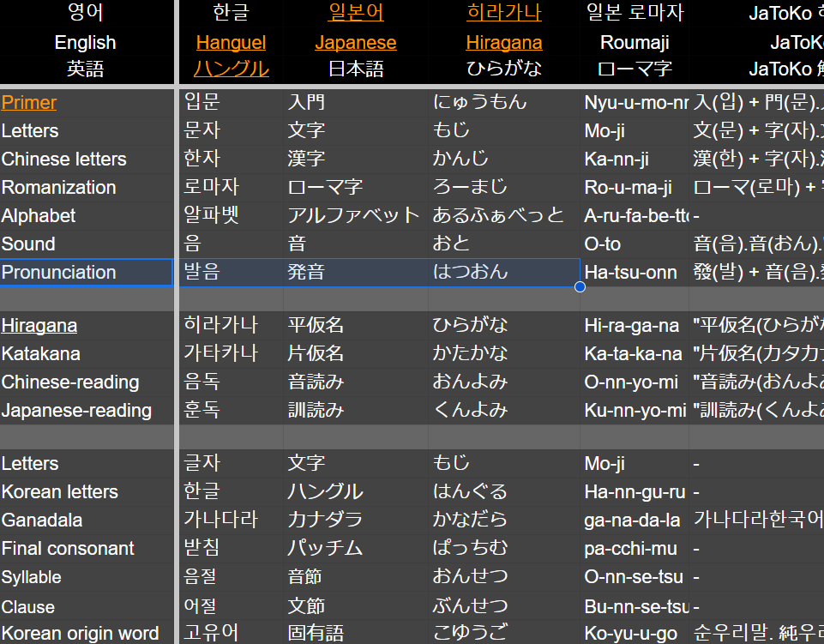824x644 pixels.
Task: Open the ハングル Japanese header link
Action: (x=231, y=69)
